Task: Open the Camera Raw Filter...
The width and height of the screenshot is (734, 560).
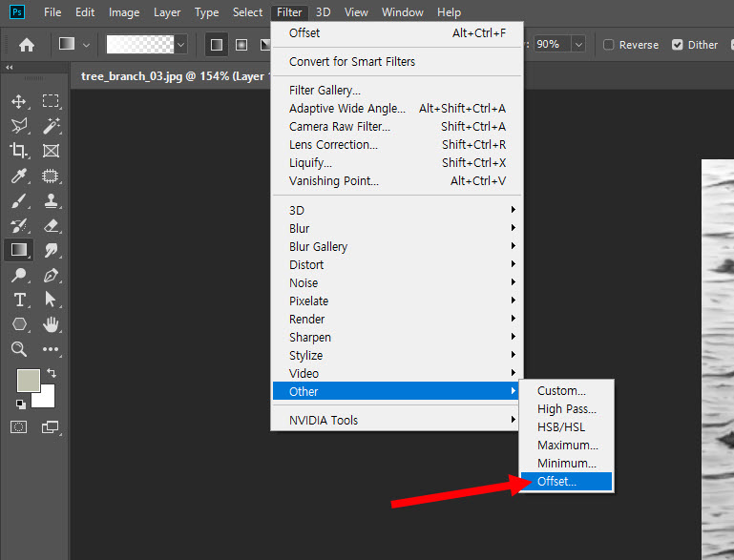Action: [x=397, y=126]
